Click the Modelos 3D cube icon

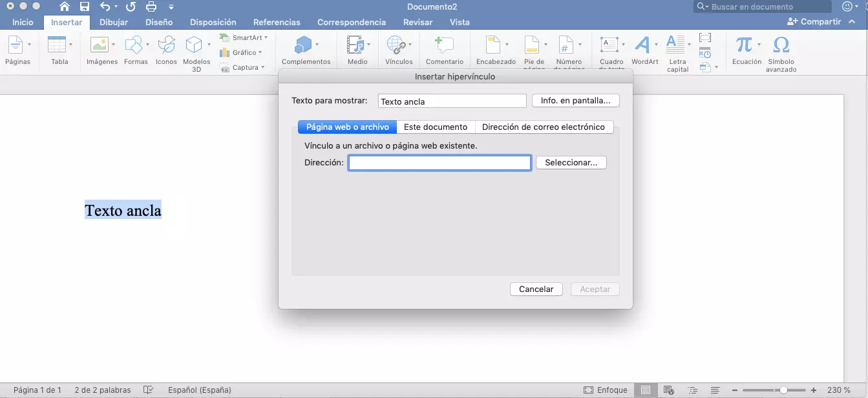pos(194,45)
